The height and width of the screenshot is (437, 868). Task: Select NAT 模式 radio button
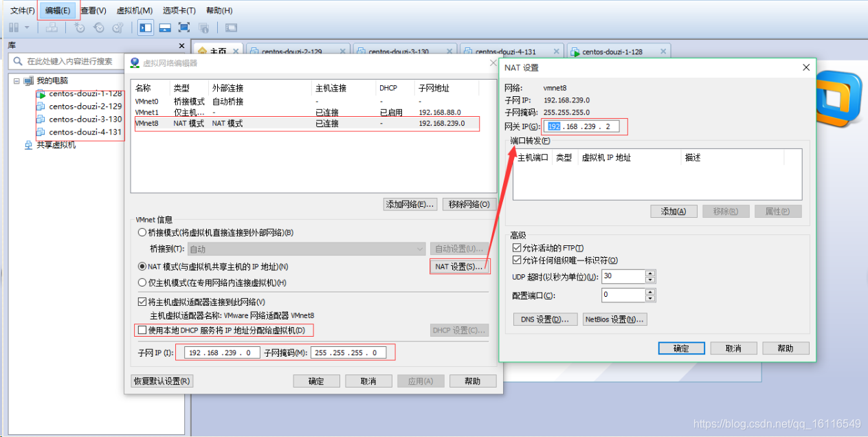[x=142, y=267]
